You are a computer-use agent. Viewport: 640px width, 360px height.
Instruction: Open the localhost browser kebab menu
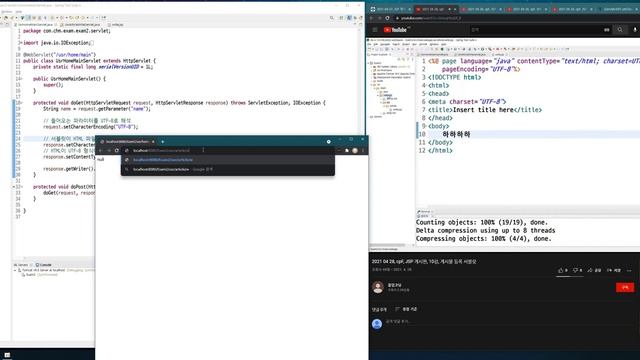(x=363, y=151)
